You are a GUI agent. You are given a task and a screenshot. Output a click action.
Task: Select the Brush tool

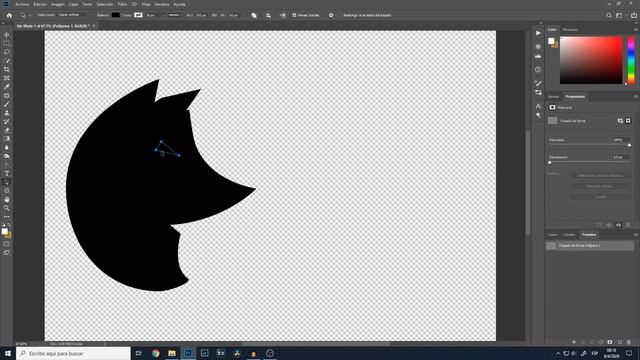click(x=7, y=104)
